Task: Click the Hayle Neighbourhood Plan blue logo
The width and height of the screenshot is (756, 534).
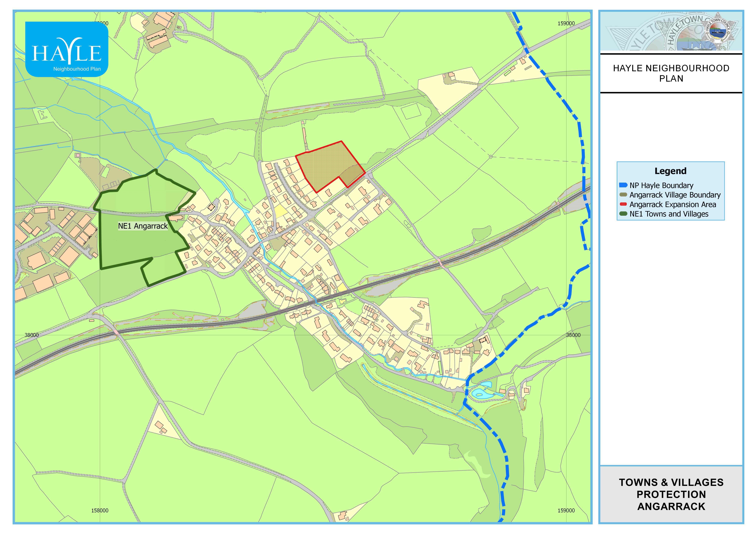Action: 67,49
